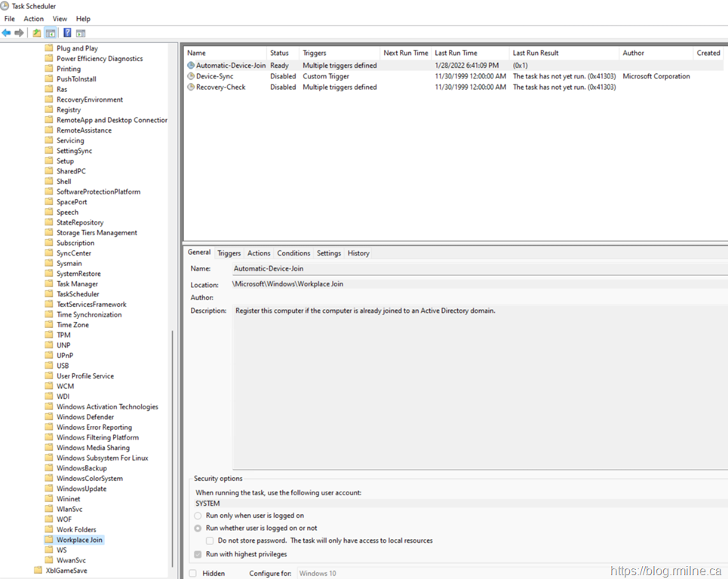Switch to the Triggers tab
728x579 pixels.
[x=229, y=253]
